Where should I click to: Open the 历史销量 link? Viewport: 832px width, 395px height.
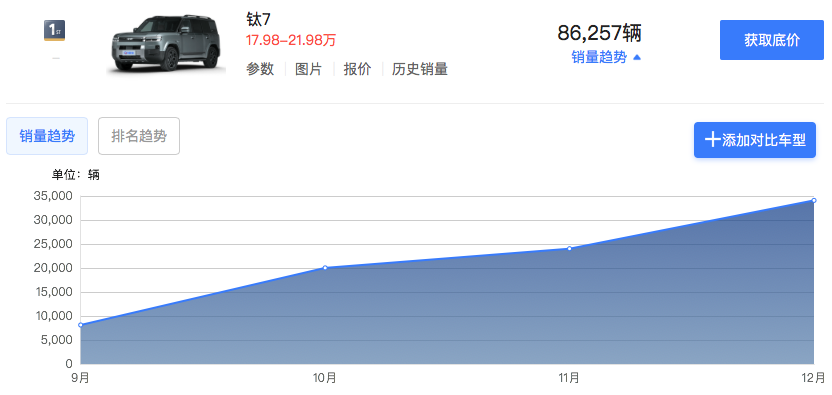420,69
